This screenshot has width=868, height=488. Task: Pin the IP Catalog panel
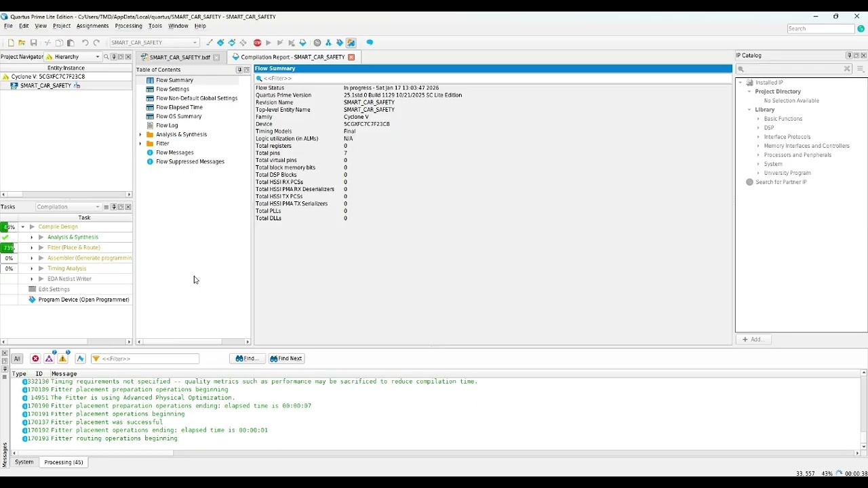849,56
